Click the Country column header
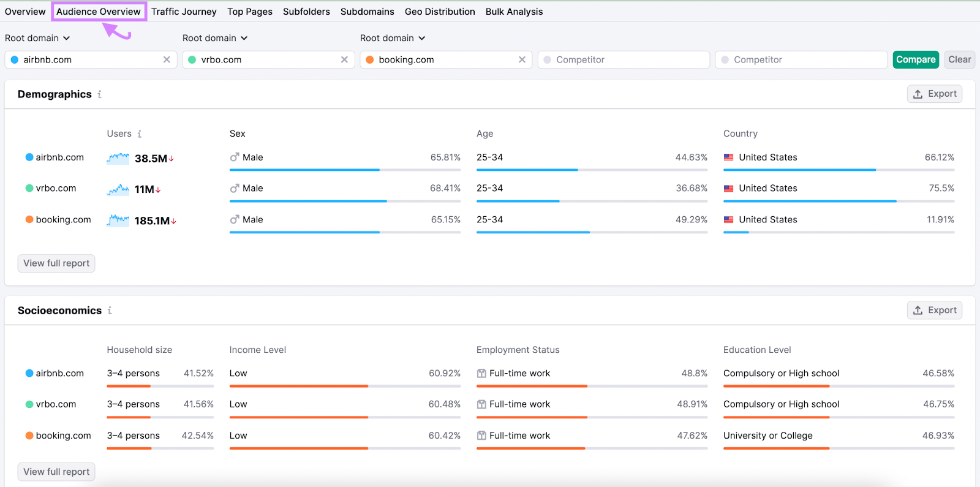Viewport: 980px width, 487px height. 741,134
